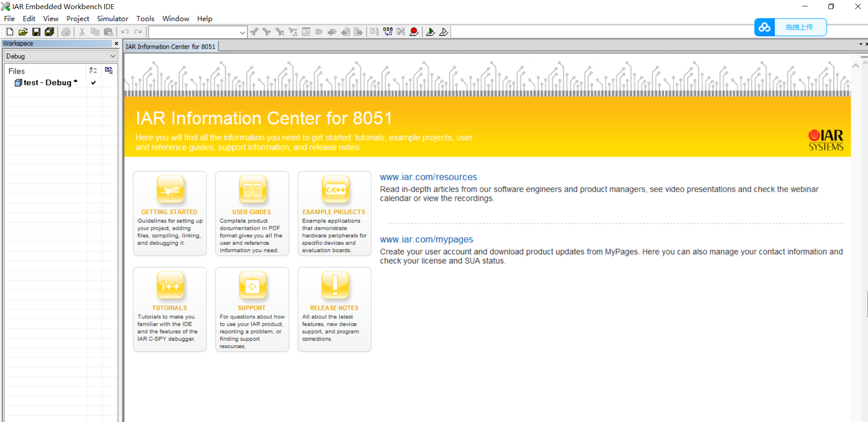
Task: Click the GETTING STARTED heading
Action: coord(169,212)
